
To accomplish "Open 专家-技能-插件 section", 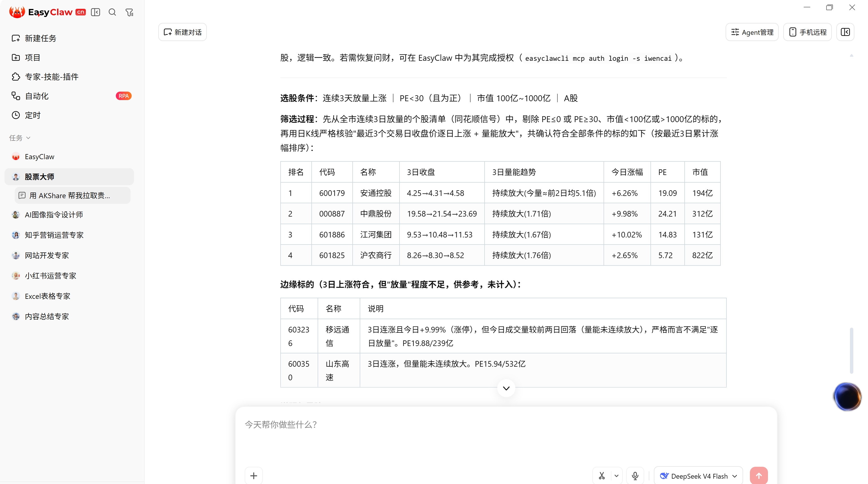I will (69, 77).
